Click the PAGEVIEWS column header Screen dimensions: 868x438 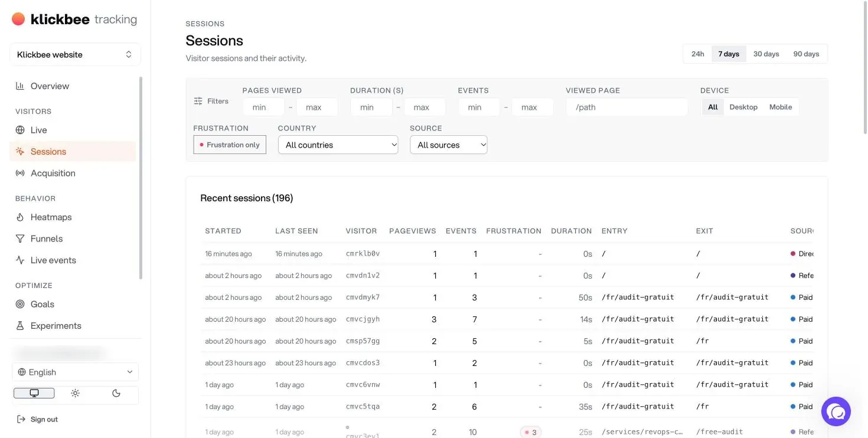[413, 231]
